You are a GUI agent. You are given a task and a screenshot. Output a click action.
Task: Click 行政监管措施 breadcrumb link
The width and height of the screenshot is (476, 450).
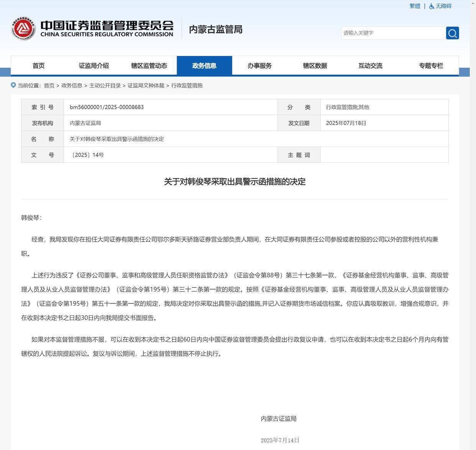[187, 85]
